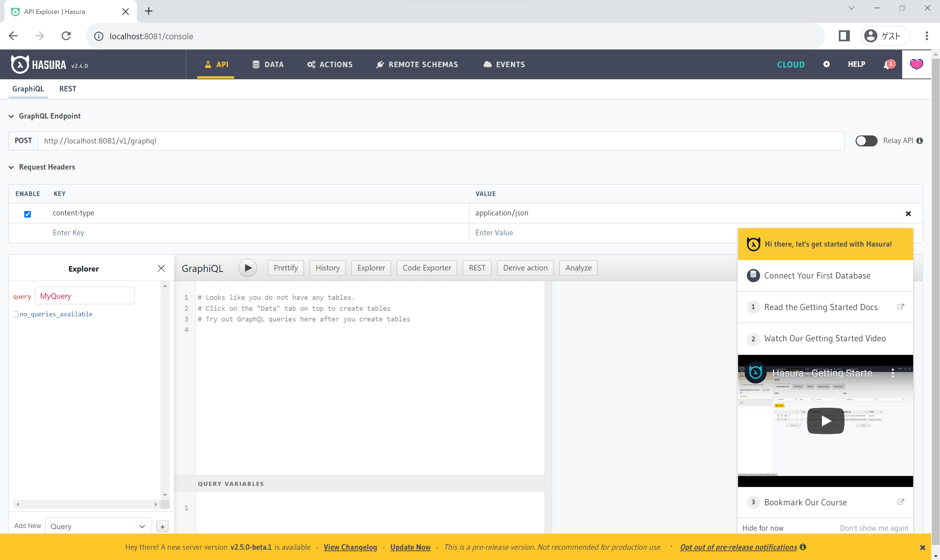Run query with execute play button

coord(247,268)
